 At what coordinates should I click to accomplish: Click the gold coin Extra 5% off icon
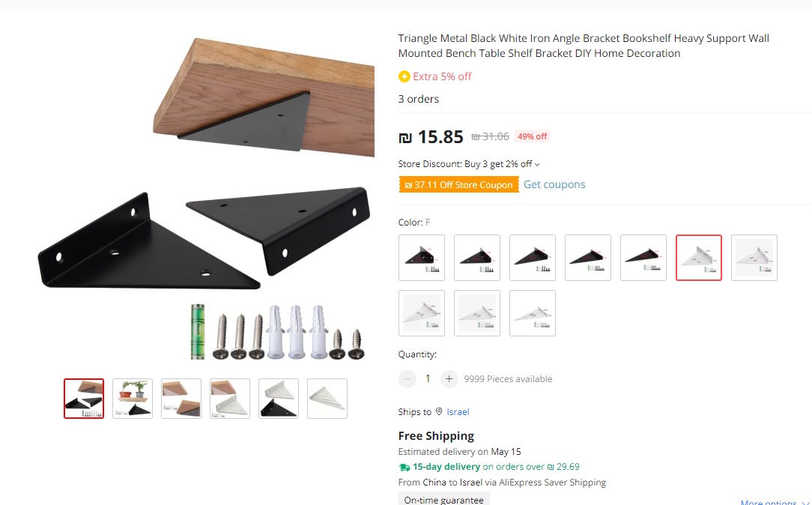[405, 76]
